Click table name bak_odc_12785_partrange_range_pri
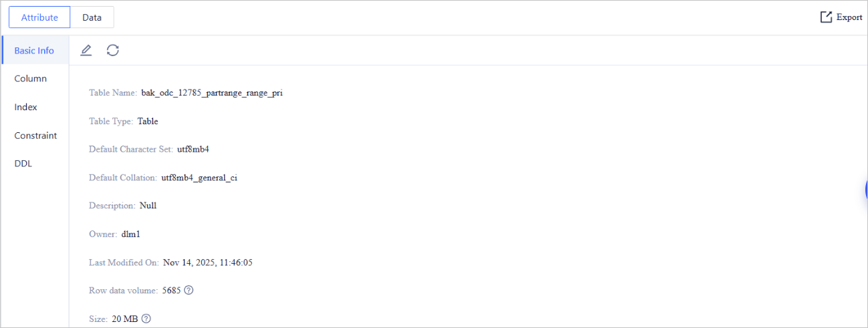Screen dimensions: 868x328 coord(212,93)
